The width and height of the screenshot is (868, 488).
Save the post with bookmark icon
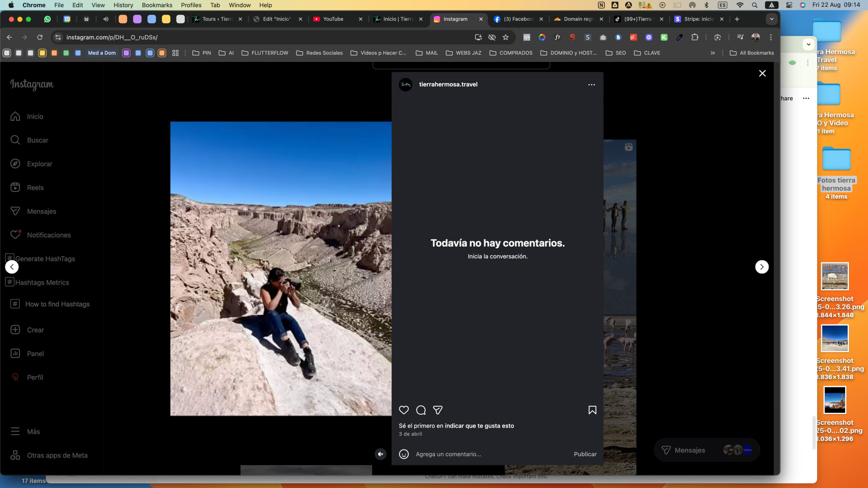(592, 410)
